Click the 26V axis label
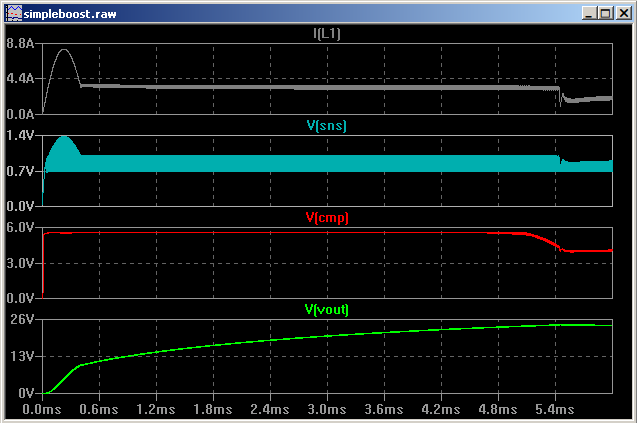Screen dimensions: 637x423 pyautogui.click(x=23, y=319)
